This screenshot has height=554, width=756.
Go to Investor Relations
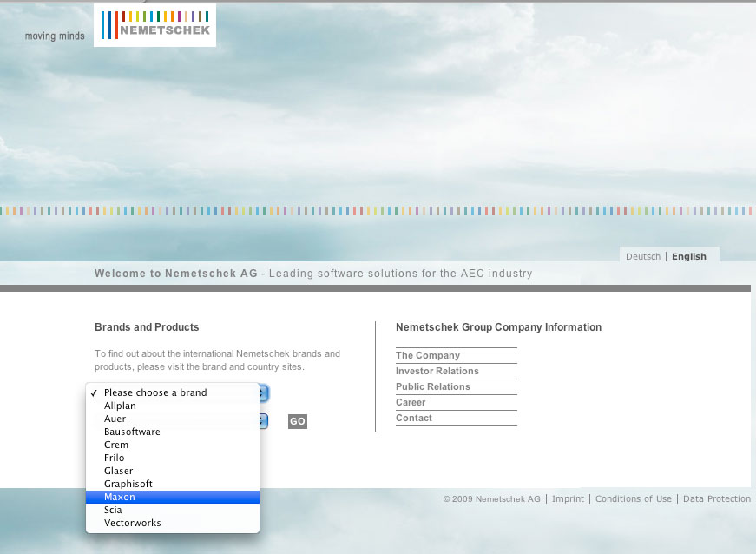(437, 371)
